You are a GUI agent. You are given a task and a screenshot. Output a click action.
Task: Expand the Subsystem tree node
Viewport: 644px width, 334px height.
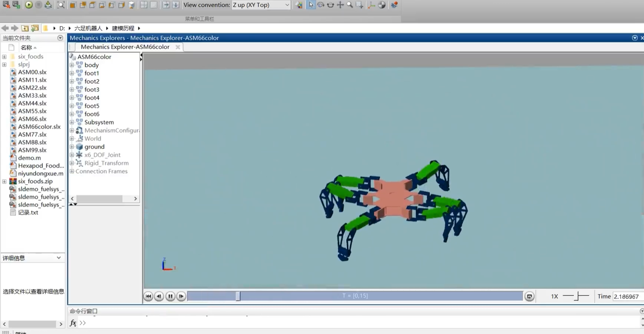point(72,122)
